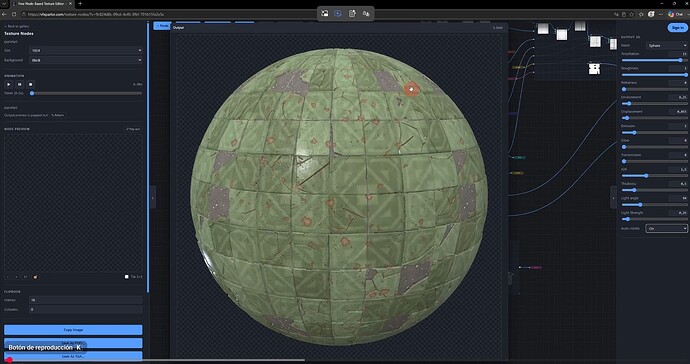Click the Sign in button

677,28
